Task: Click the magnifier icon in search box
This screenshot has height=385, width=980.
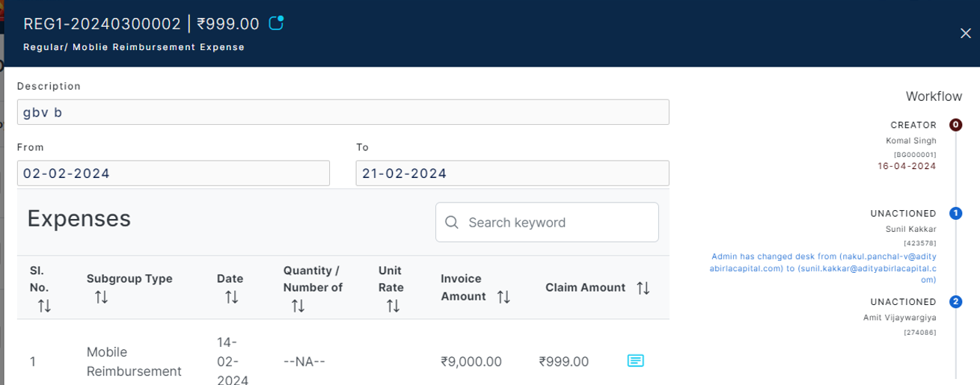Action: coord(451,222)
